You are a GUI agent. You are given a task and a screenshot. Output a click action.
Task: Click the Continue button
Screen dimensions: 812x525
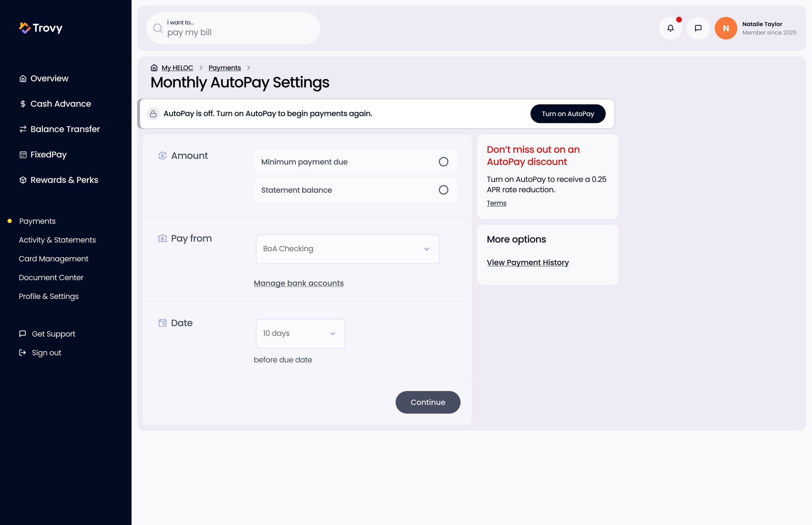coord(428,402)
